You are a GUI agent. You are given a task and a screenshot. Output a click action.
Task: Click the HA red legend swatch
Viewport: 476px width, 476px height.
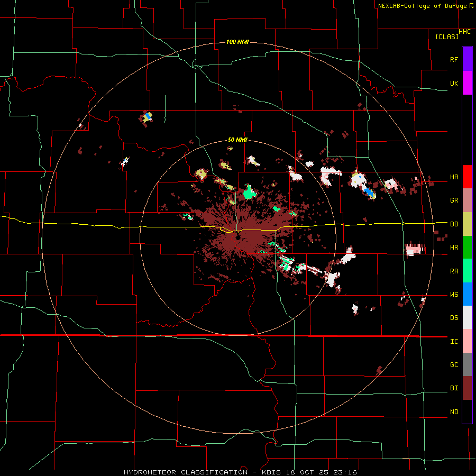click(467, 177)
